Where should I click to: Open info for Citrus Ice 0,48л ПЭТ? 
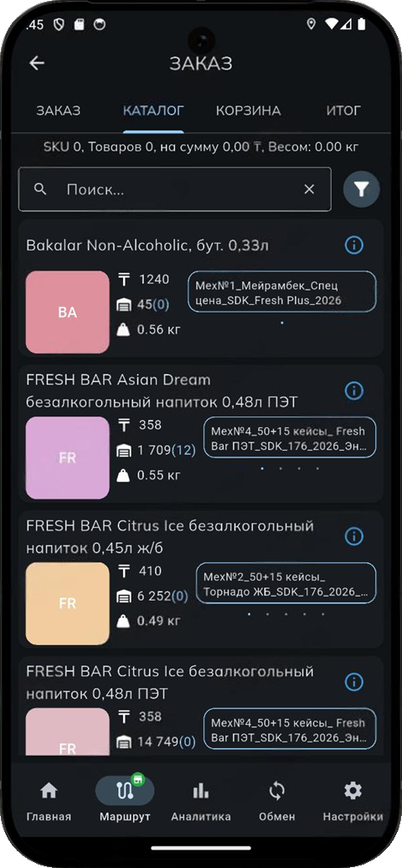click(x=353, y=682)
